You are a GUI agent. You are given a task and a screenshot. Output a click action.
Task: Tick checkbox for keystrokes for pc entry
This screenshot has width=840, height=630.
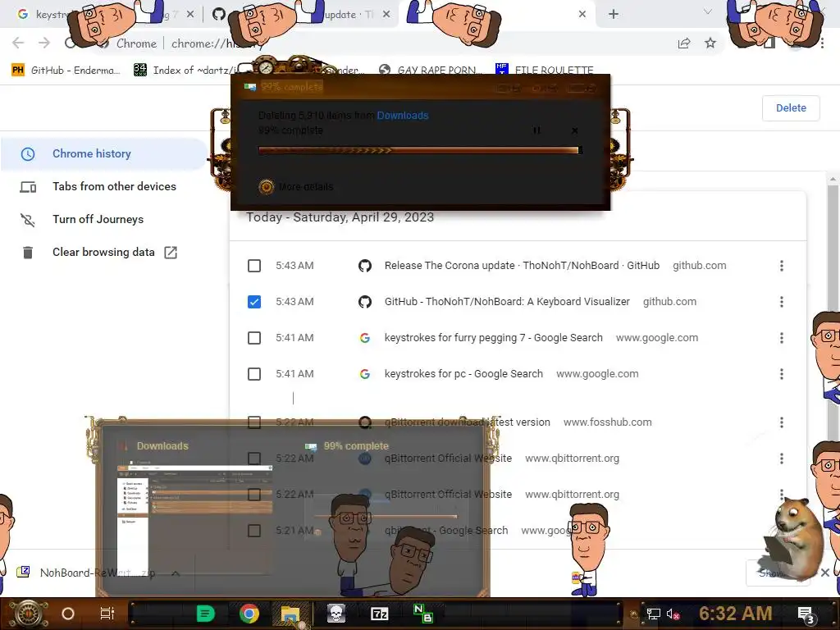[254, 374]
